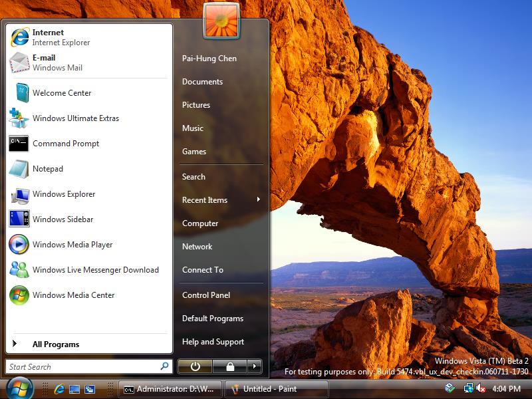Switch to Untitled - Paint taskbar button
Screen dimensions: 532x399
pyautogui.click(x=277, y=389)
